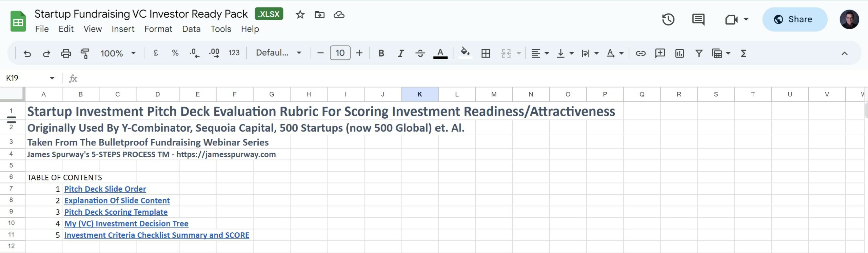
Task: Collapse the toolbar with the chevron
Action: 844,53
